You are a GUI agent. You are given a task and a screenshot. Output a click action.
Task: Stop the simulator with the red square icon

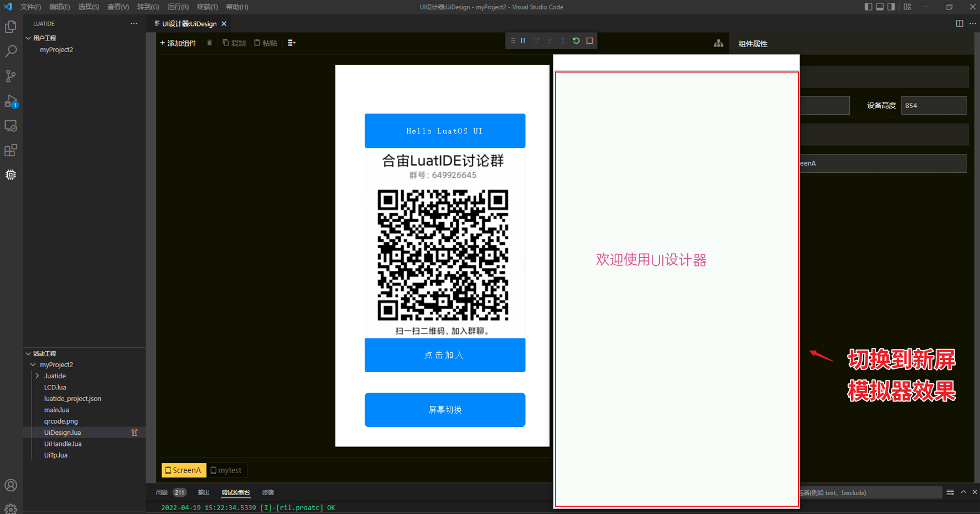coord(589,40)
